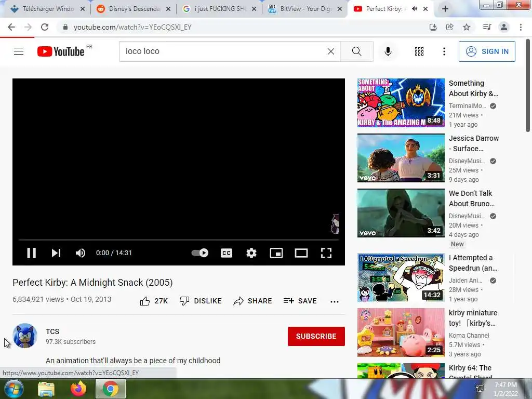Image resolution: width=532 pixels, height=399 pixels.
Task: Click the page vertical scrollbar
Action: [x=528, y=85]
